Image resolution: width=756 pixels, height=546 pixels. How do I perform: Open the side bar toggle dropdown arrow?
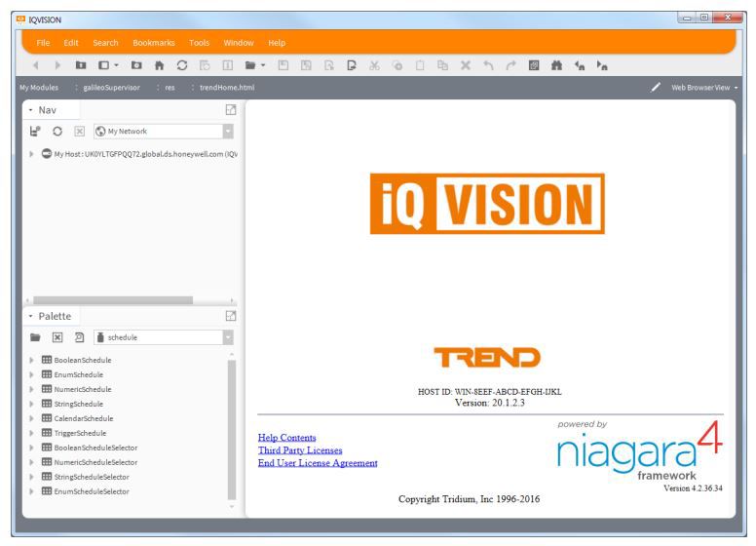click(116, 65)
